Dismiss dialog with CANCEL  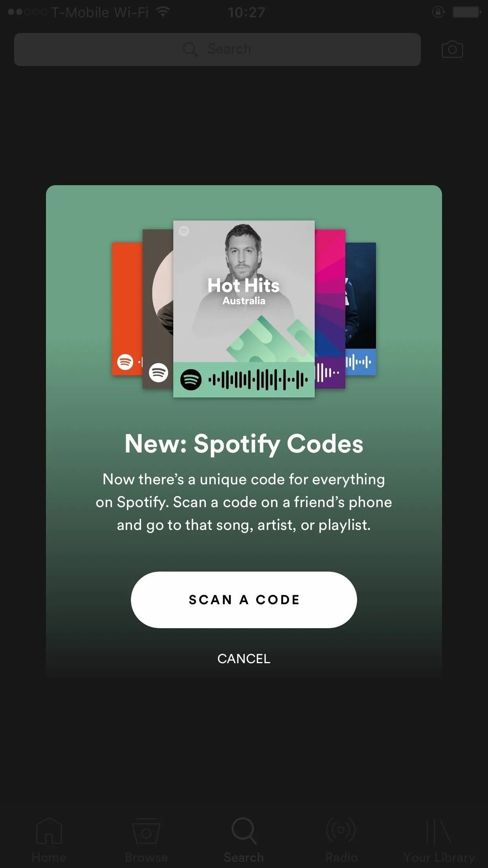[244, 658]
